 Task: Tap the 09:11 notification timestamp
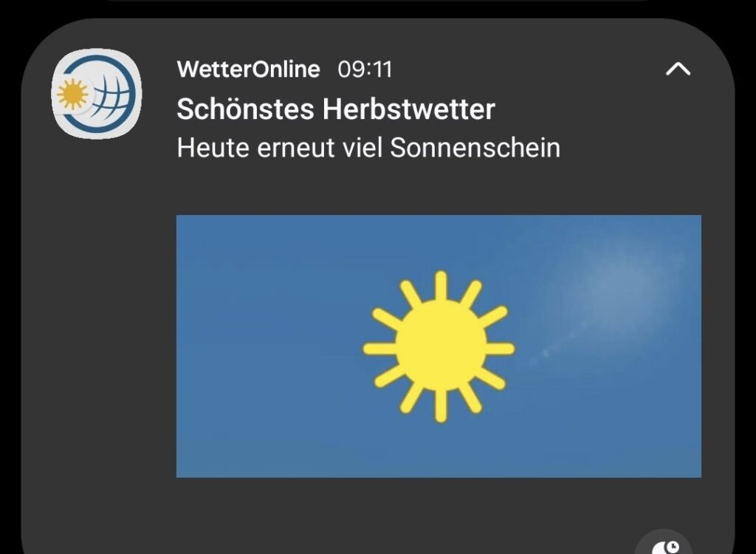365,69
